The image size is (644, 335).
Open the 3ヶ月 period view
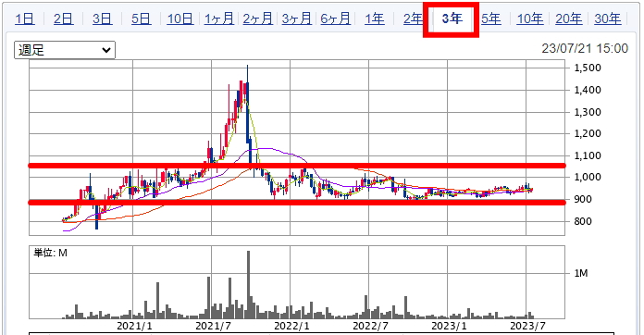tap(296, 19)
